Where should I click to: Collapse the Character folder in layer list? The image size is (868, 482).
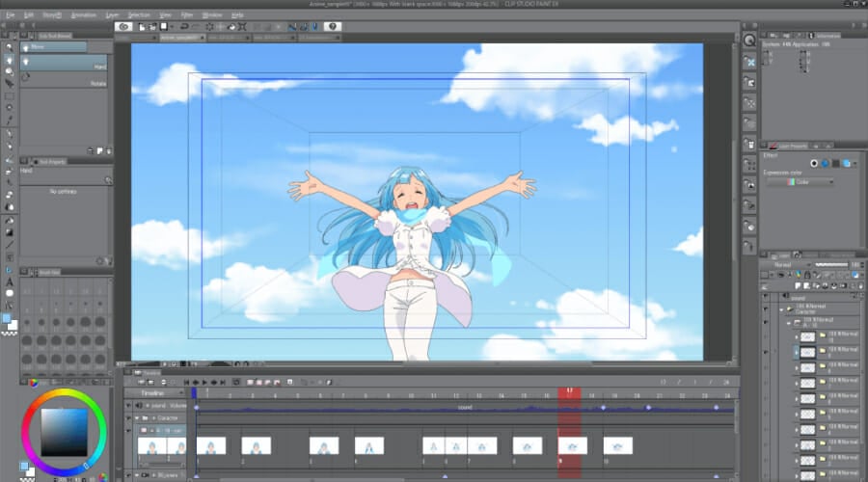[781, 309]
